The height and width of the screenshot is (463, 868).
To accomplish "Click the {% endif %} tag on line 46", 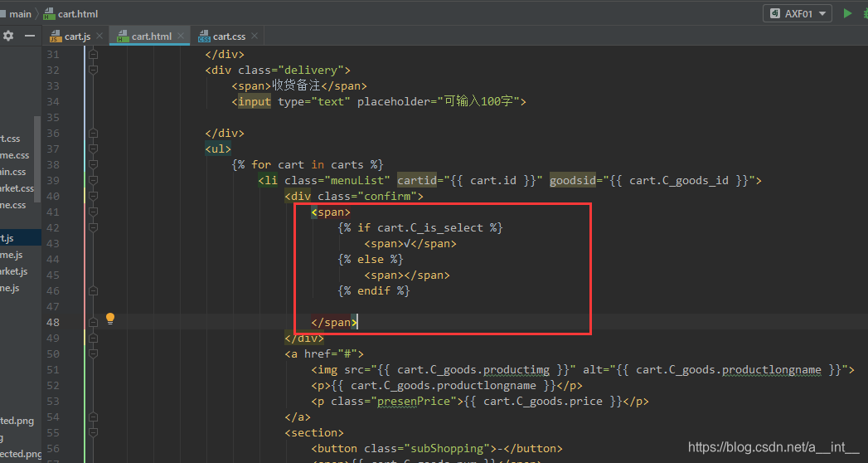I will point(374,290).
